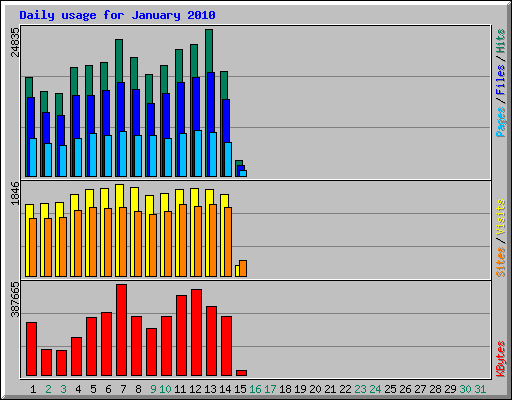512x400 pixels.
Task: Click the Pages legend label
Action: point(501,122)
